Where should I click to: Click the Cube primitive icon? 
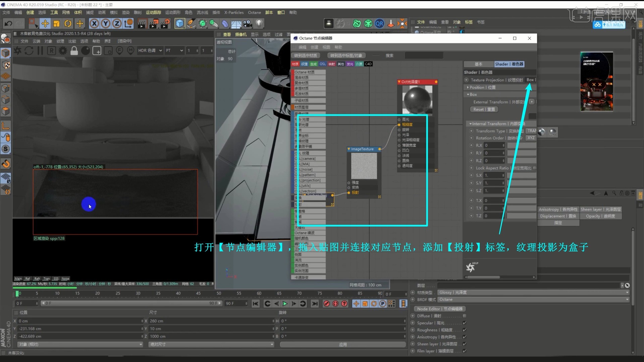point(180,23)
